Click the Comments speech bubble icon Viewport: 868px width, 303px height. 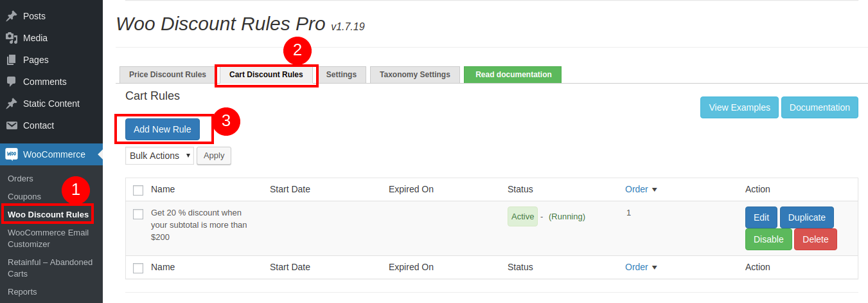pos(12,82)
